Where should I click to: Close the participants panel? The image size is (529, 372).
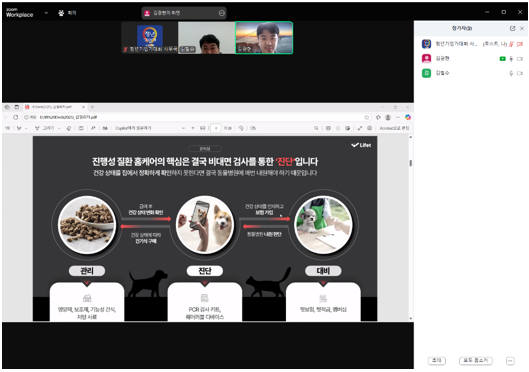(522, 28)
